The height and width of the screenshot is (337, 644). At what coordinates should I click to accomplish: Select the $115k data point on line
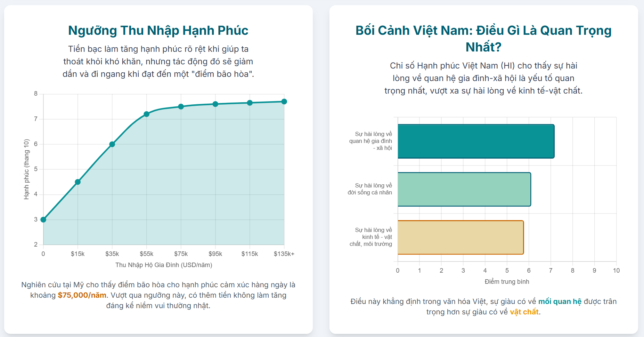point(250,103)
